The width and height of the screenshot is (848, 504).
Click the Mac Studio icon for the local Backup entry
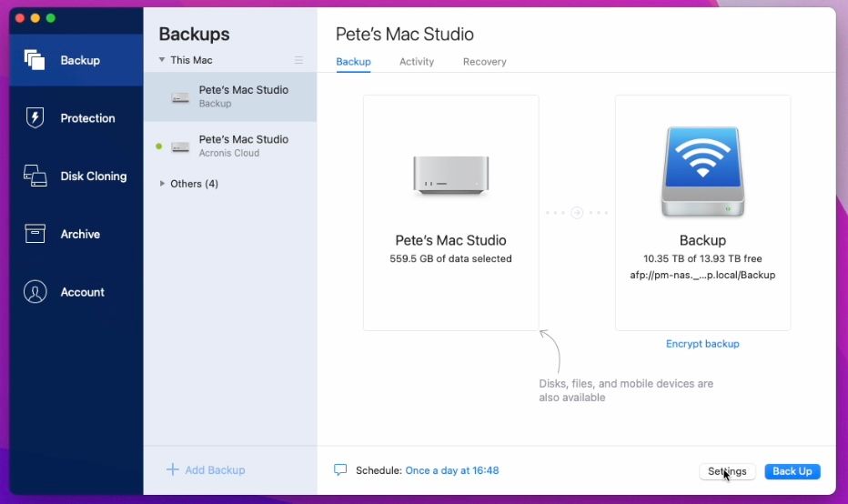[x=180, y=97]
